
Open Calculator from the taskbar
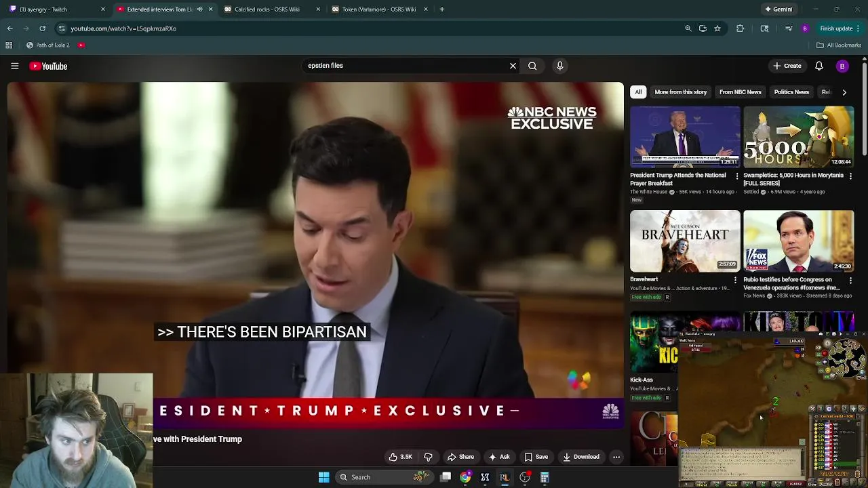tap(544, 477)
